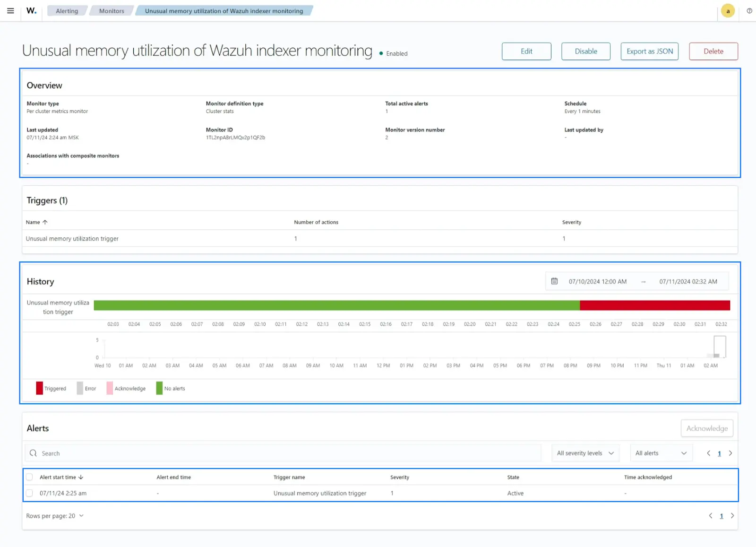Click the Edit monitor button
Viewport: 756px width, 547px height.
[x=526, y=51]
